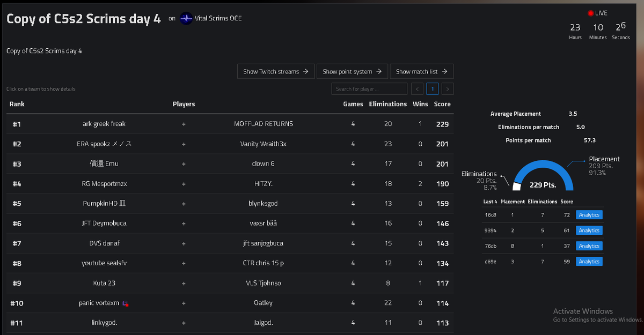Click white Eliminations segment of donut chart

(517, 187)
